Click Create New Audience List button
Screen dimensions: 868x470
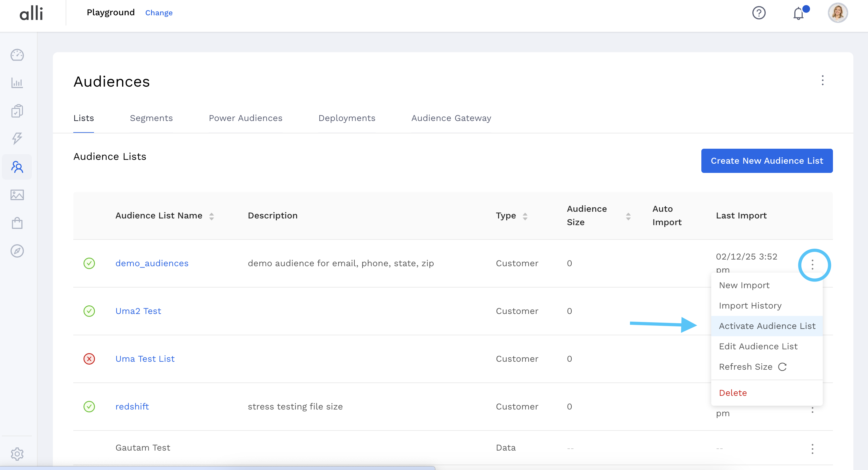click(767, 161)
